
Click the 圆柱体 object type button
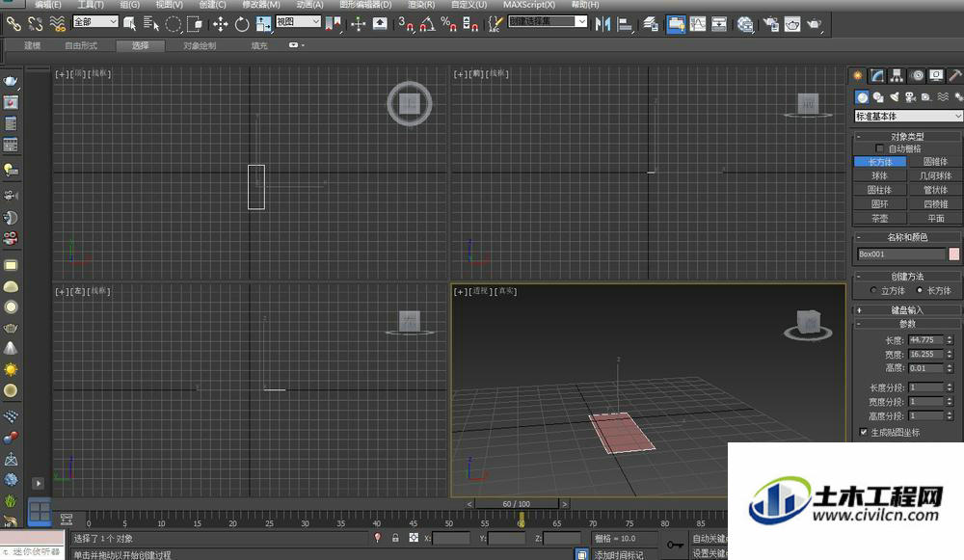click(x=880, y=190)
